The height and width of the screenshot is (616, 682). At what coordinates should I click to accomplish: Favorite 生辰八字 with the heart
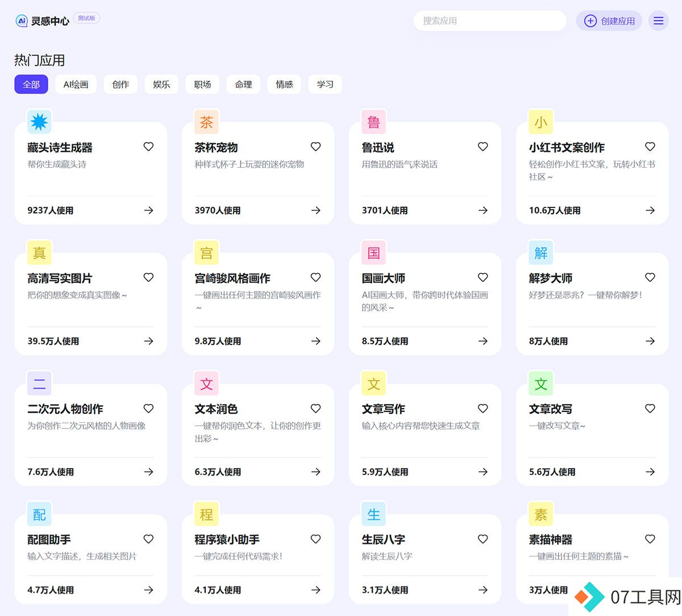[483, 539]
